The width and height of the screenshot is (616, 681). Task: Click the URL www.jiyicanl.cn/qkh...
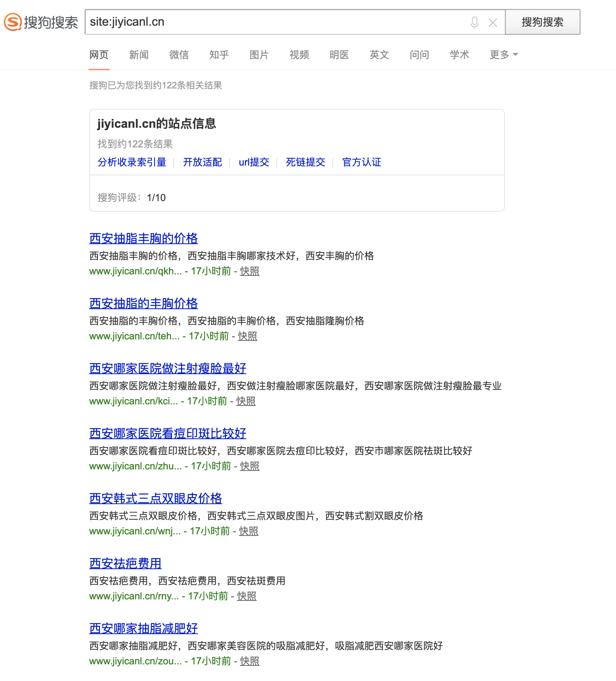pos(136,271)
